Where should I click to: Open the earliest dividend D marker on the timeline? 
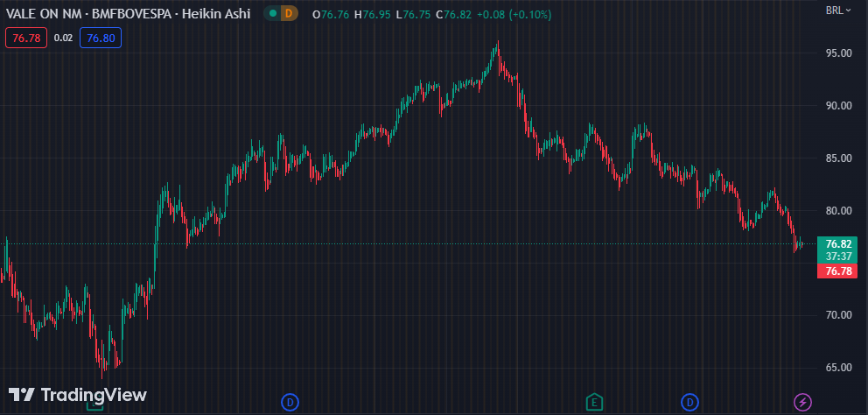click(290, 401)
